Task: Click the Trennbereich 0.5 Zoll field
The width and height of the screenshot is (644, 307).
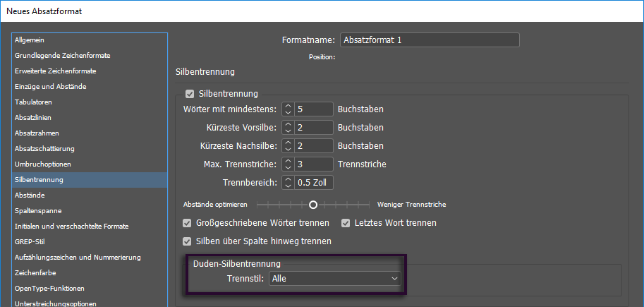Action: tap(315, 183)
